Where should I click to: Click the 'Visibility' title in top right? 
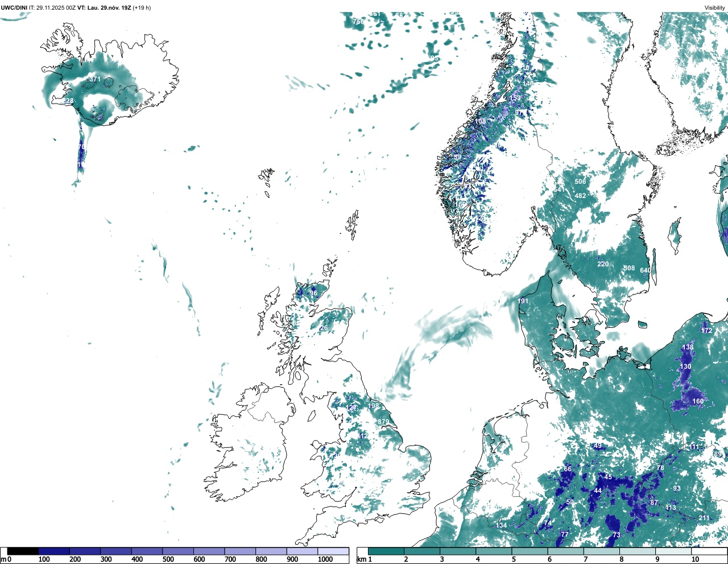point(715,8)
